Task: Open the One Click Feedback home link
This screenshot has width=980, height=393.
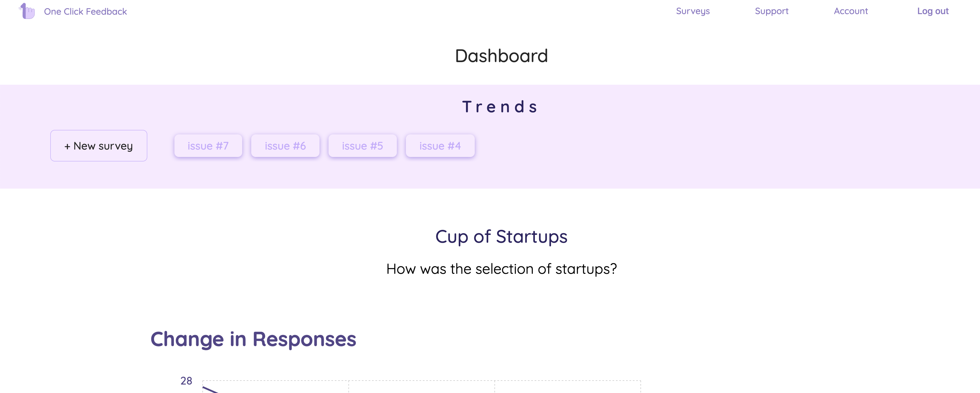Action: pyautogui.click(x=85, y=11)
